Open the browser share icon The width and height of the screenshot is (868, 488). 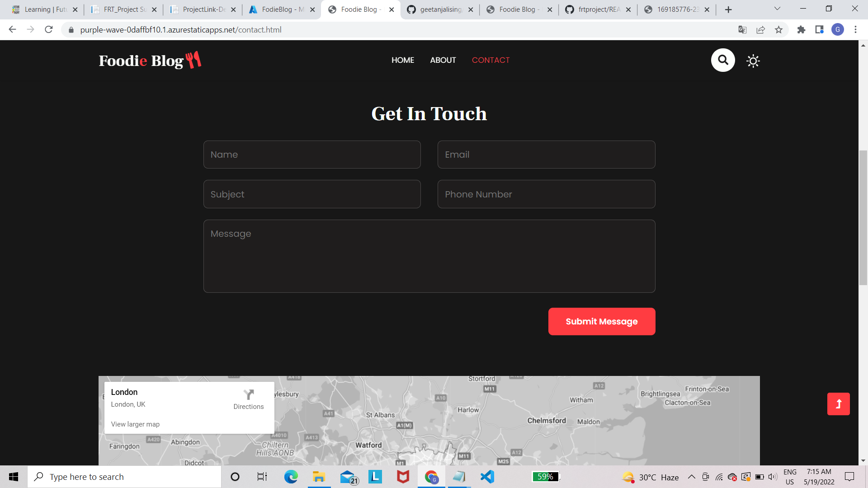pyautogui.click(x=761, y=29)
